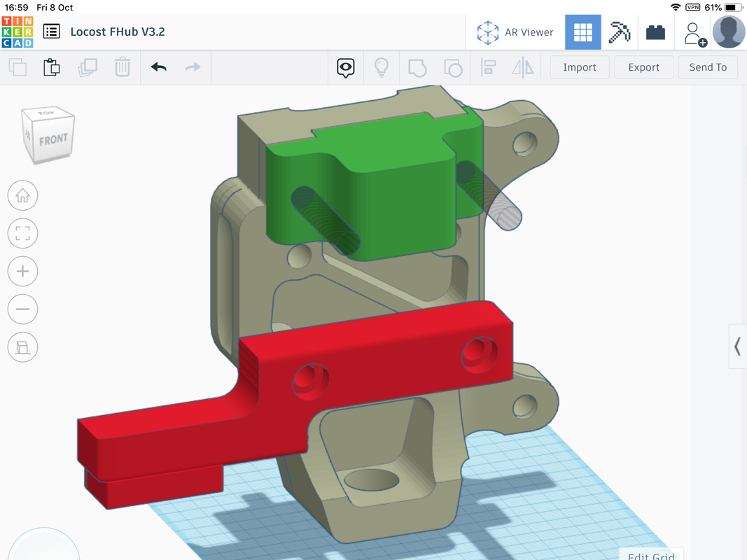Open the Blocks pickaxe mode

620,32
